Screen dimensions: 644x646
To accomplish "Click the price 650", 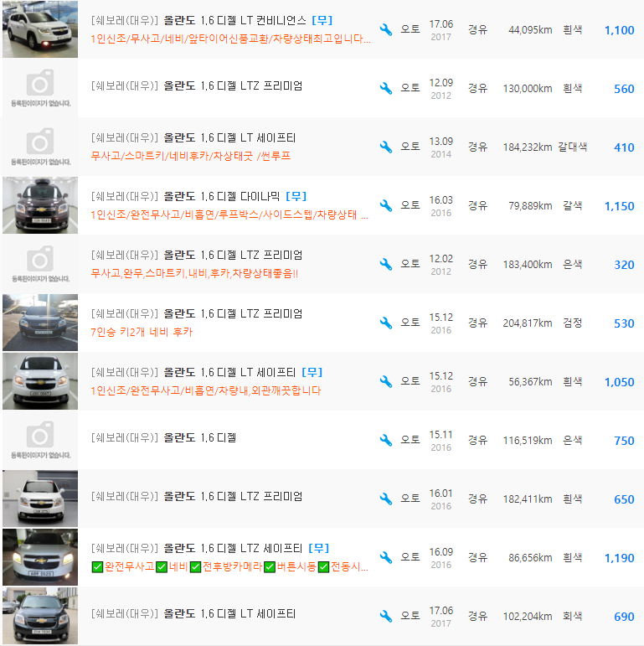I will click(x=624, y=499).
